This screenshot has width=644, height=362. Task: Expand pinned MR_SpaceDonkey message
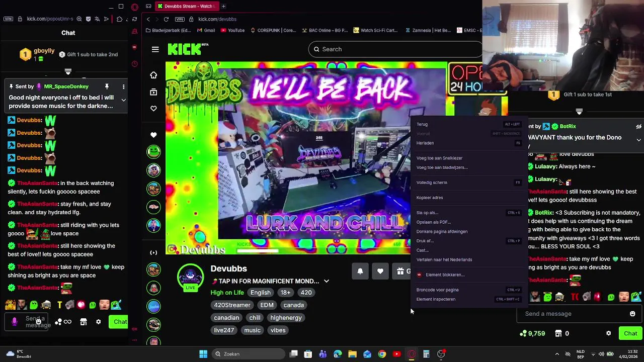point(123,100)
